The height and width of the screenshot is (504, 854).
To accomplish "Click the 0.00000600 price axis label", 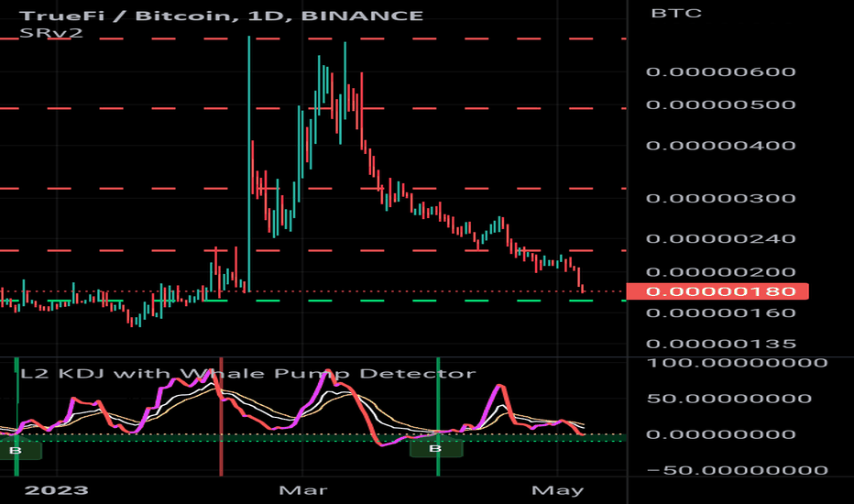I will pyautogui.click(x=720, y=71).
